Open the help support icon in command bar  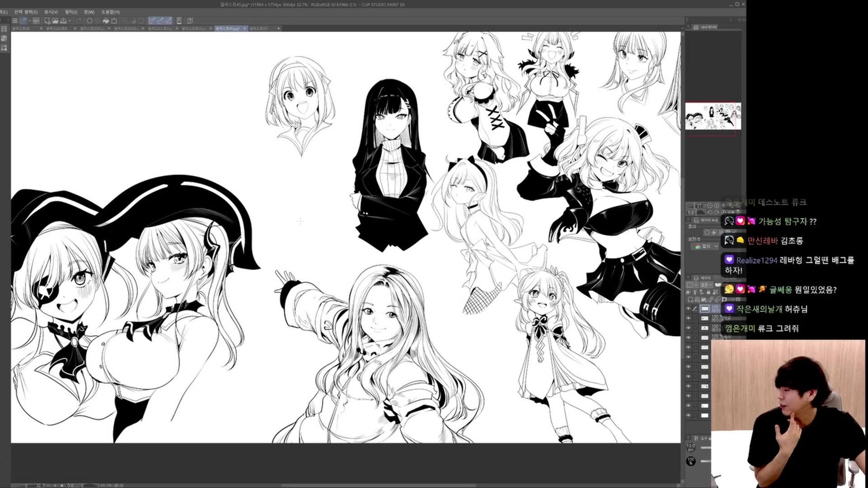coord(190,20)
